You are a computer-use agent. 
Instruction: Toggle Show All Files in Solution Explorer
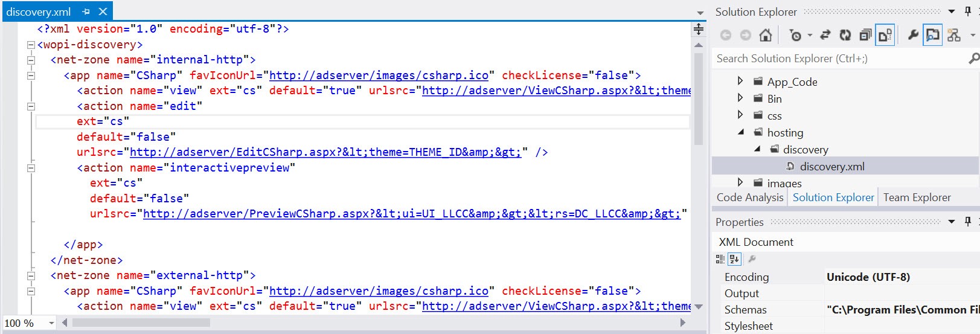point(885,36)
